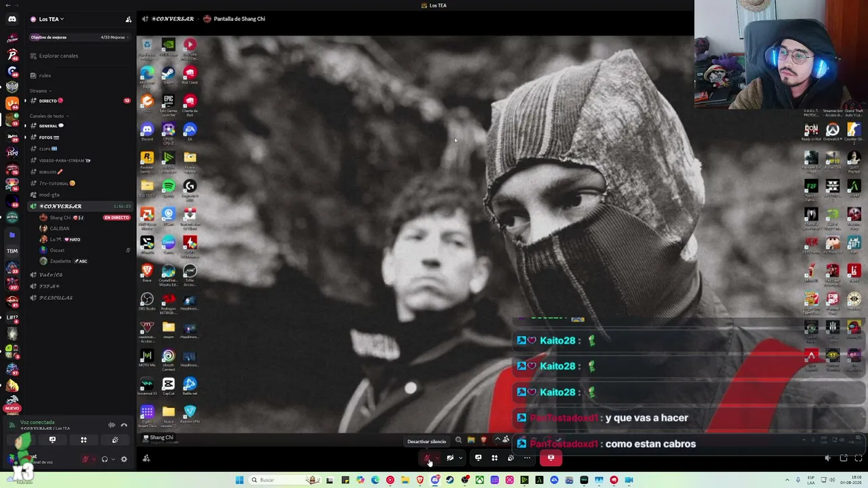Image resolution: width=868 pixels, height=488 pixels.
Task: Share your screen from call controls
Action: click(478, 458)
